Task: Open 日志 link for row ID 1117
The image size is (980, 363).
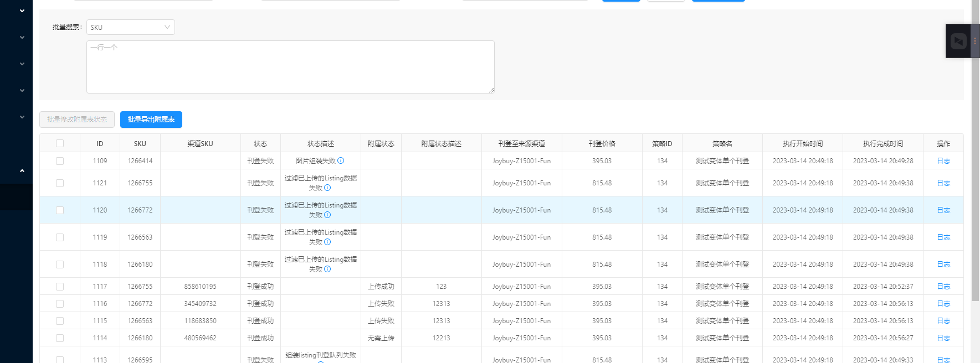Action: [x=943, y=287]
